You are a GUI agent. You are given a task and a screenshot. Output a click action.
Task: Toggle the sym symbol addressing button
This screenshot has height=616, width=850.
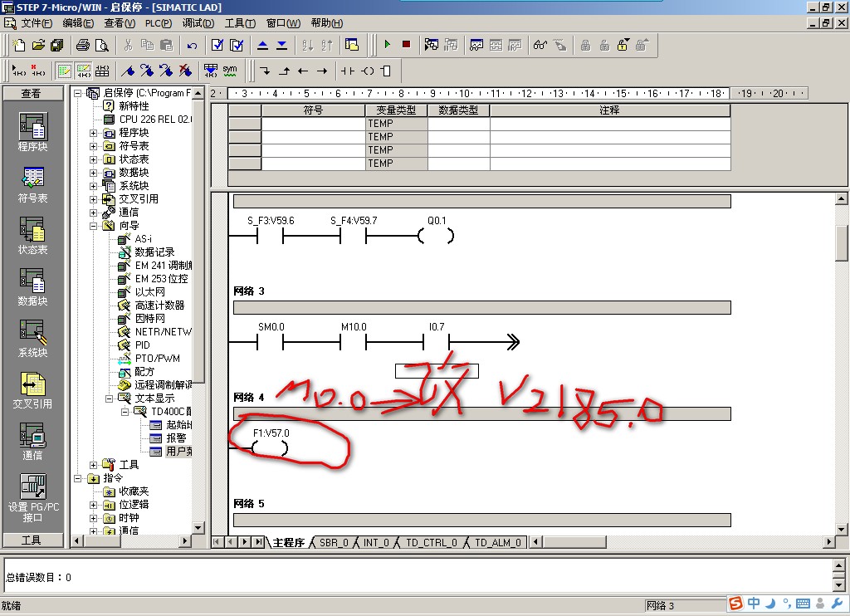click(x=230, y=71)
